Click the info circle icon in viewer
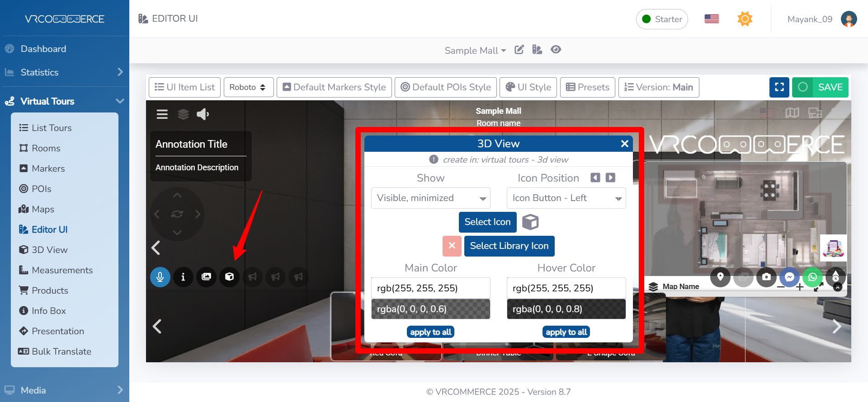Image resolution: width=868 pixels, height=402 pixels. tap(183, 277)
